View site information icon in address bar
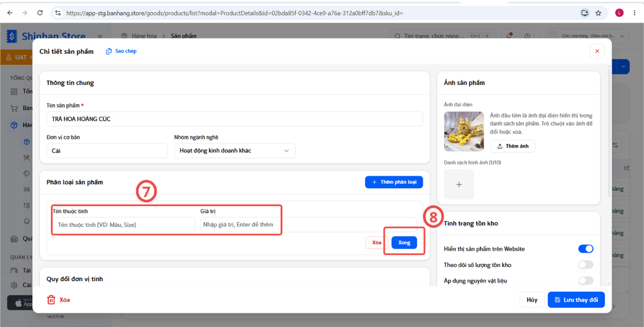The image size is (644, 327). click(x=58, y=13)
